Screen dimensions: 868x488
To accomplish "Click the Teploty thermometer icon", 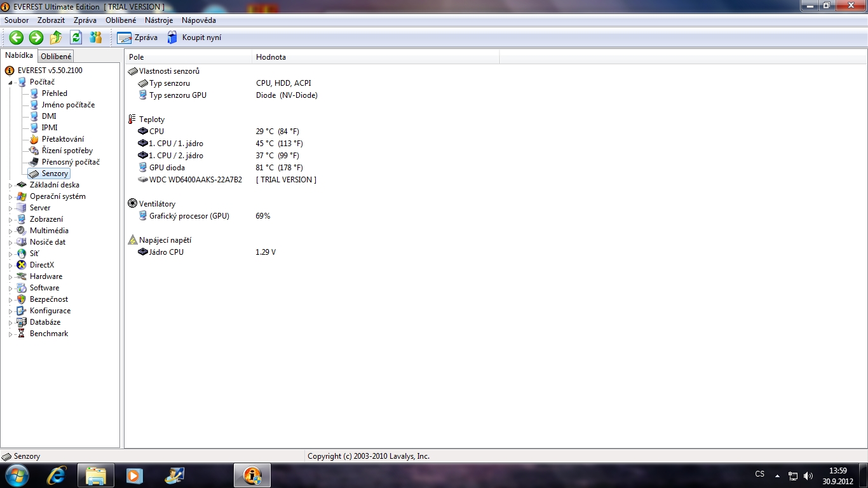I will [132, 119].
